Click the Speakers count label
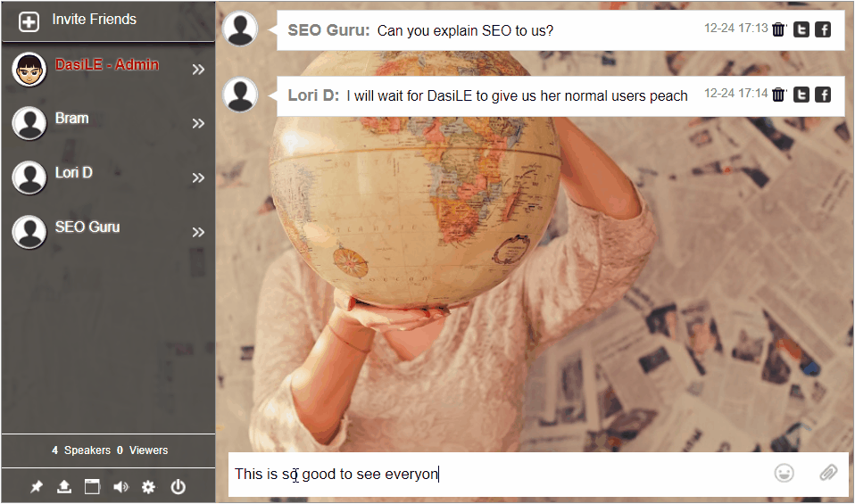 [x=81, y=450]
